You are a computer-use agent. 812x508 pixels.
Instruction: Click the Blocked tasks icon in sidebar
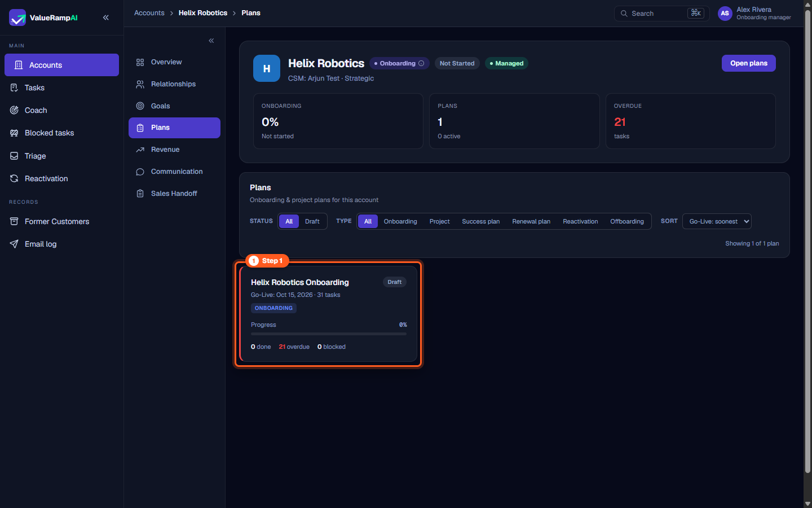coord(14,133)
